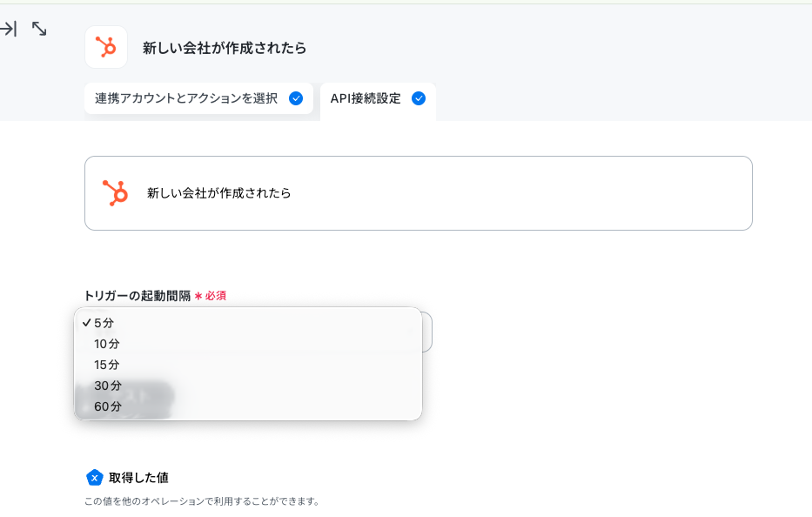Viewport: 812px width, 517px height.
Task: Click the checkmark next to 5分
Action: pyautogui.click(x=86, y=323)
